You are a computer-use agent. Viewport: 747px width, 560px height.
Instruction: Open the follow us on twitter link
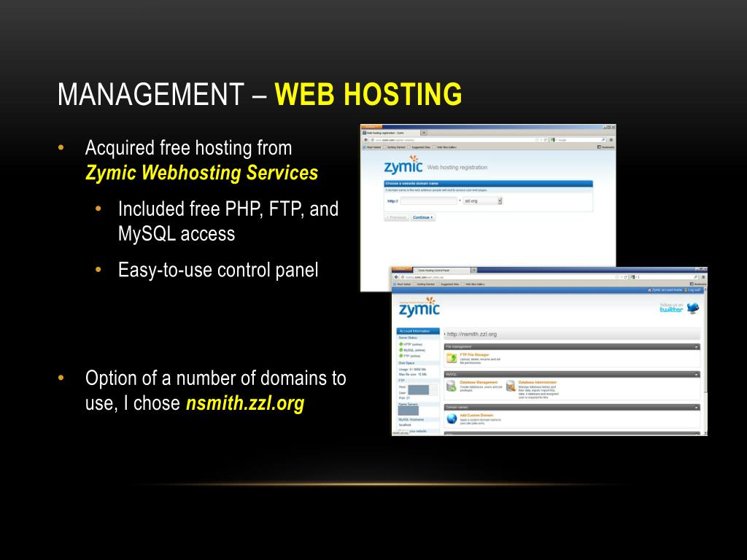671,308
